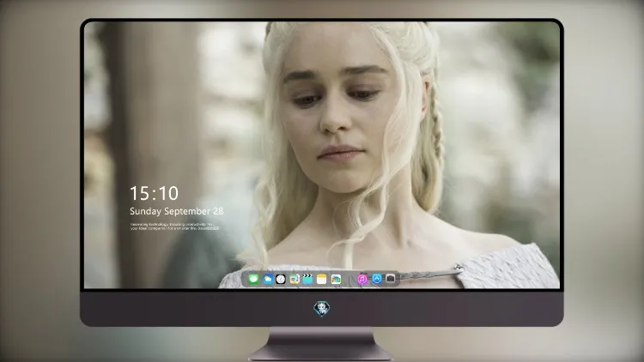This screenshot has height=362, width=644.
Task: Open the dock app left of Clips
Action: 294,279
